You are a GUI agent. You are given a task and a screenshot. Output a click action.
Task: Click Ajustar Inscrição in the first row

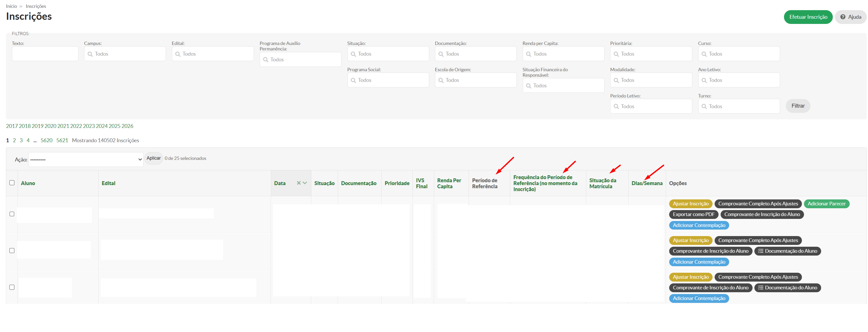tap(690, 204)
